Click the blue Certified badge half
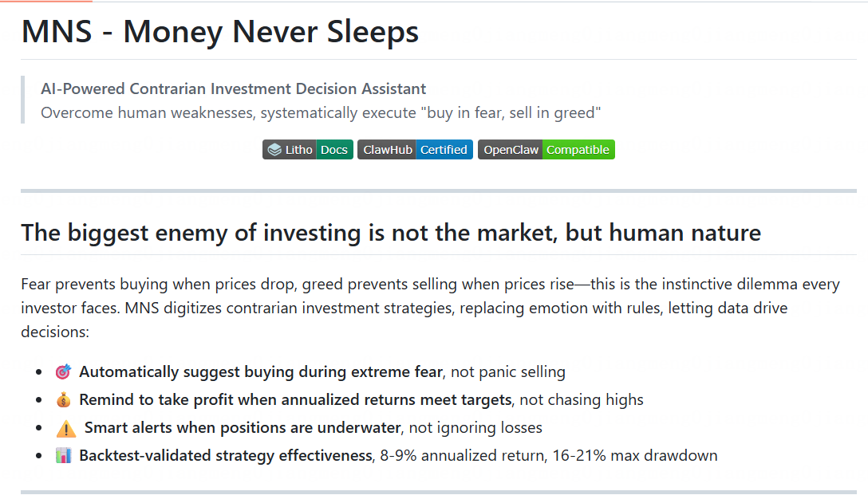 pos(444,150)
